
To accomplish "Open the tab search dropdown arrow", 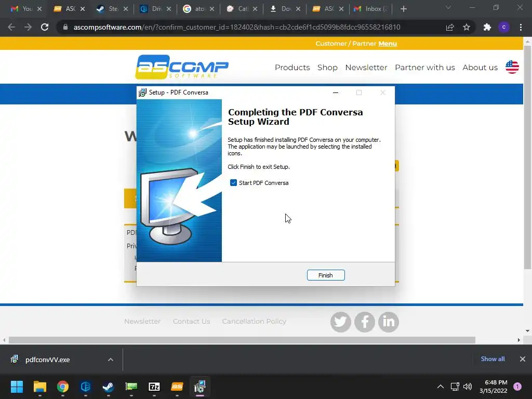I will point(448,7).
